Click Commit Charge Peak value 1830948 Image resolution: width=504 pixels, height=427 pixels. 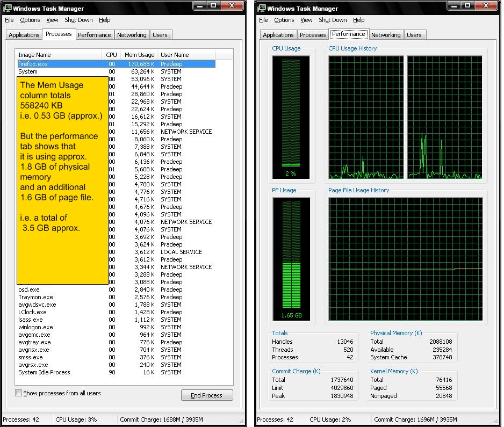[x=342, y=396]
